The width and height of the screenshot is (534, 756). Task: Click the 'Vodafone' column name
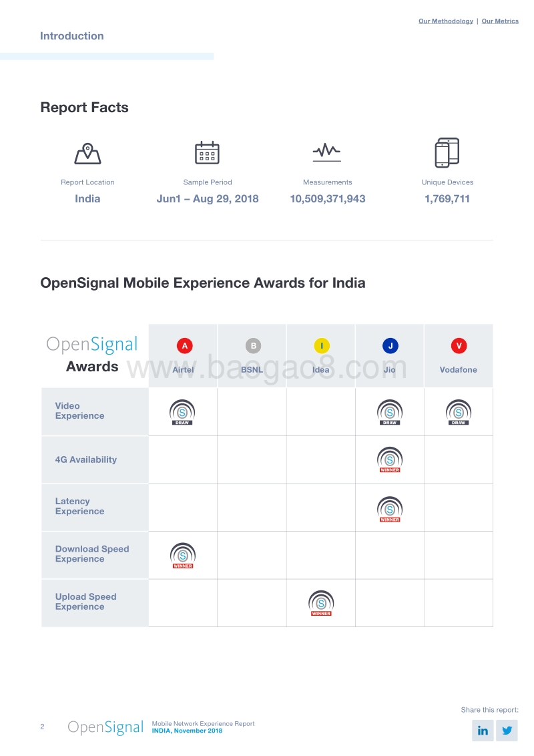[x=459, y=370]
